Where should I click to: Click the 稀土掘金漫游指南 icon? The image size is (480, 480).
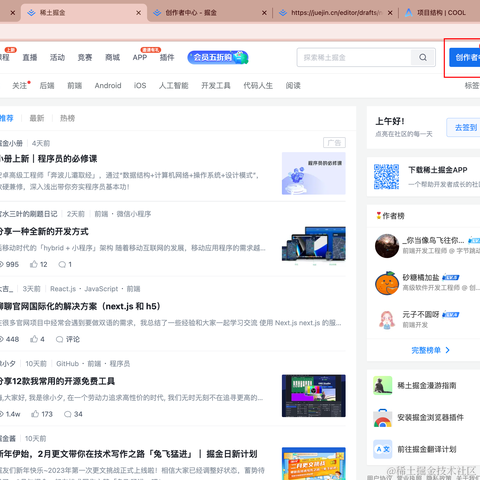pyautogui.click(x=382, y=386)
